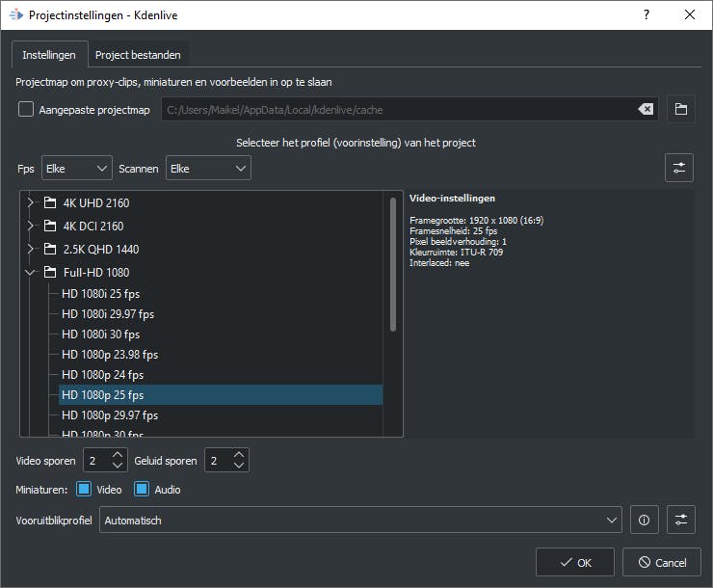Close the Projectinstellingen dialog
713x588 pixels.
click(689, 14)
